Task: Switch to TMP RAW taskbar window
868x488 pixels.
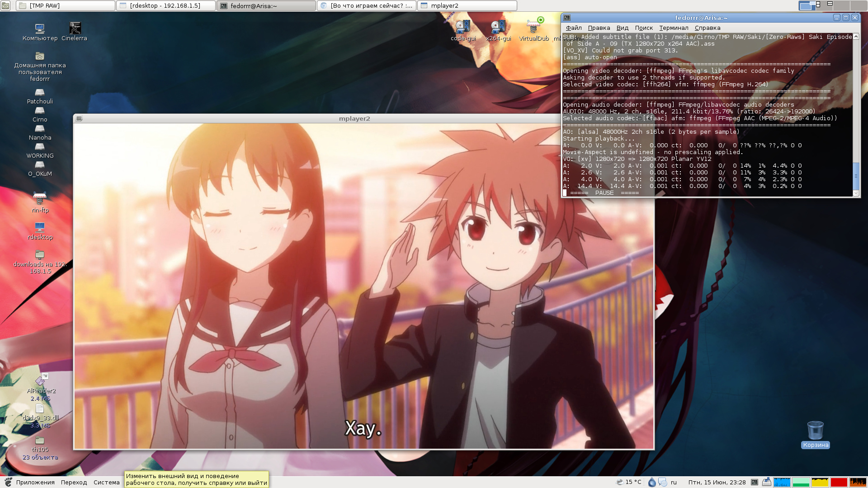Action: coord(66,5)
